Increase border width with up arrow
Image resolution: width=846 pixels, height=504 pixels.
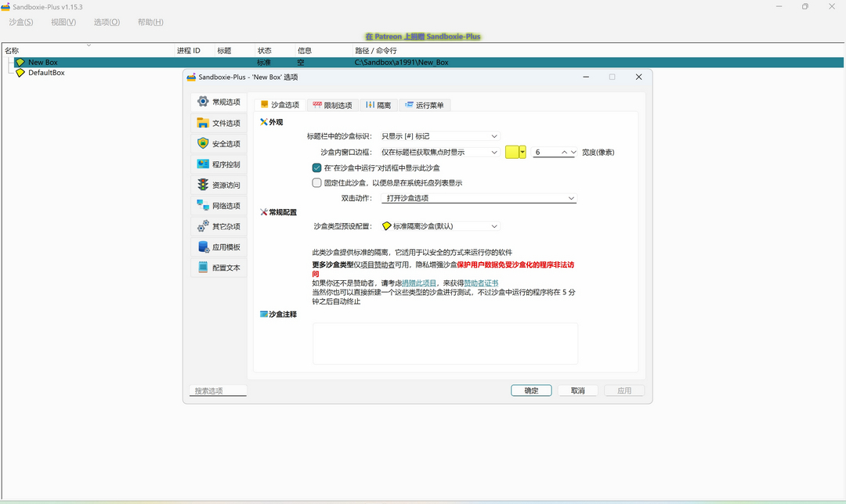point(564,152)
